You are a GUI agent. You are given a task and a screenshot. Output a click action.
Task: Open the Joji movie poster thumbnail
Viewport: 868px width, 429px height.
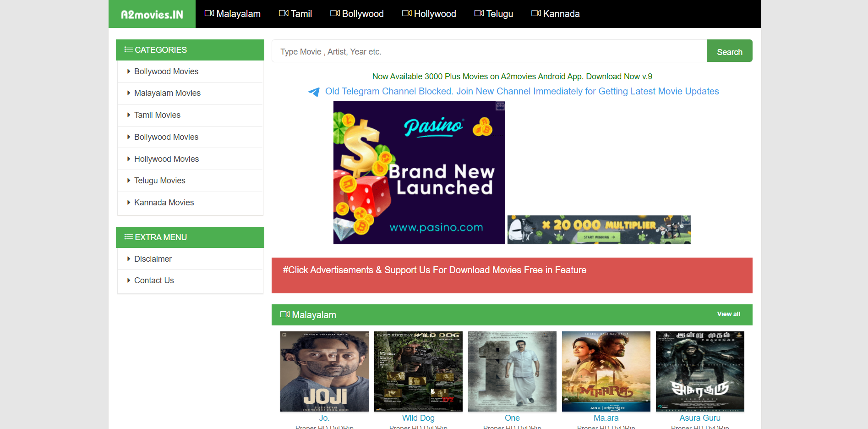[x=324, y=371]
